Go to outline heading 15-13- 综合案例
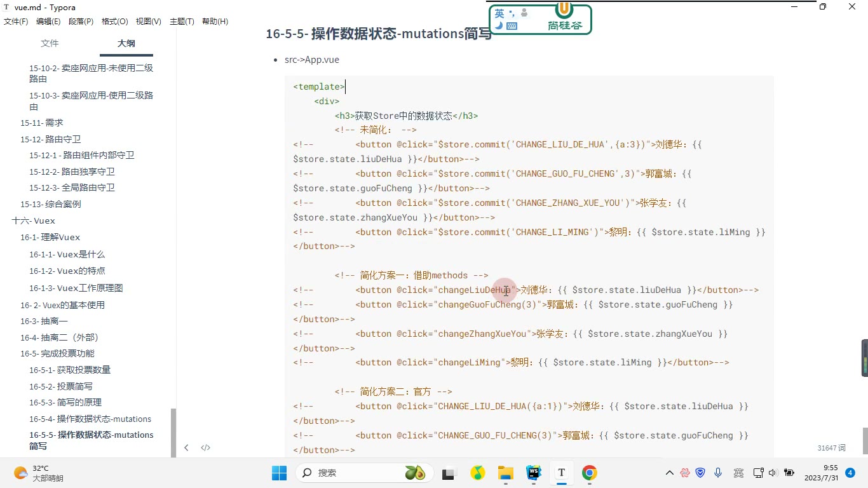 pos(50,204)
